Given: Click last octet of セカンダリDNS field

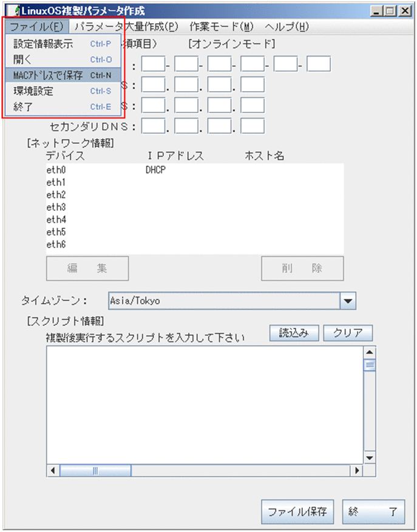Looking at the screenshot, I should point(253,126).
